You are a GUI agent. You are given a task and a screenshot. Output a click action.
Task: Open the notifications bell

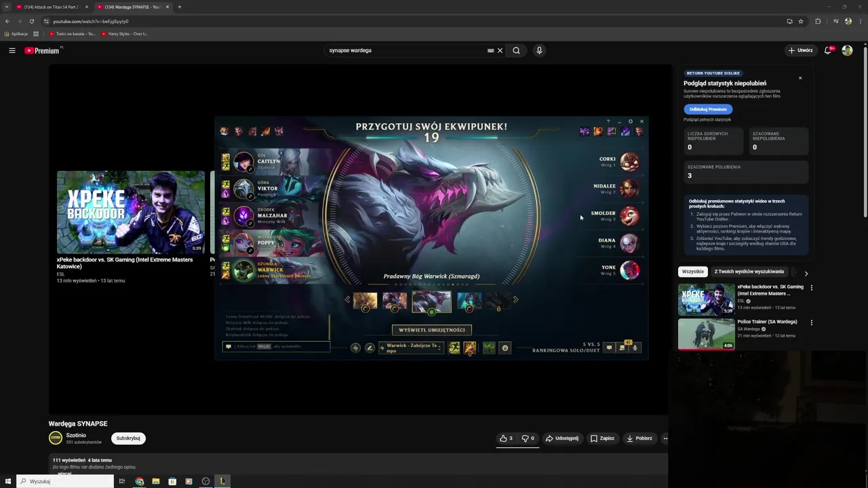[828, 50]
